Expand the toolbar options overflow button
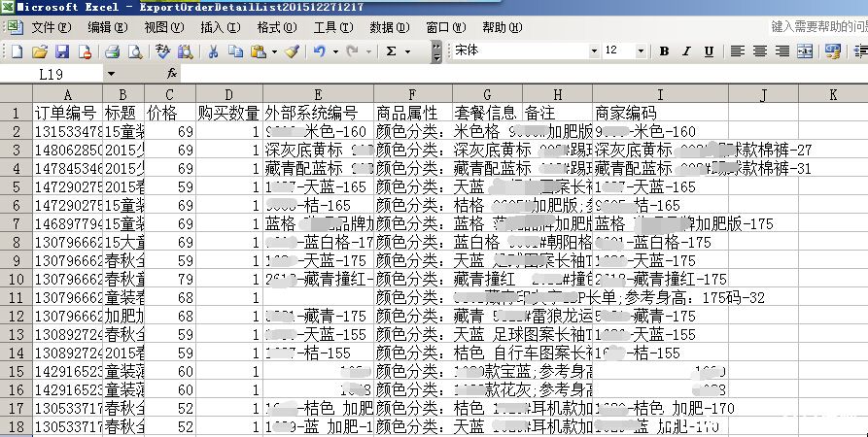 (436, 51)
